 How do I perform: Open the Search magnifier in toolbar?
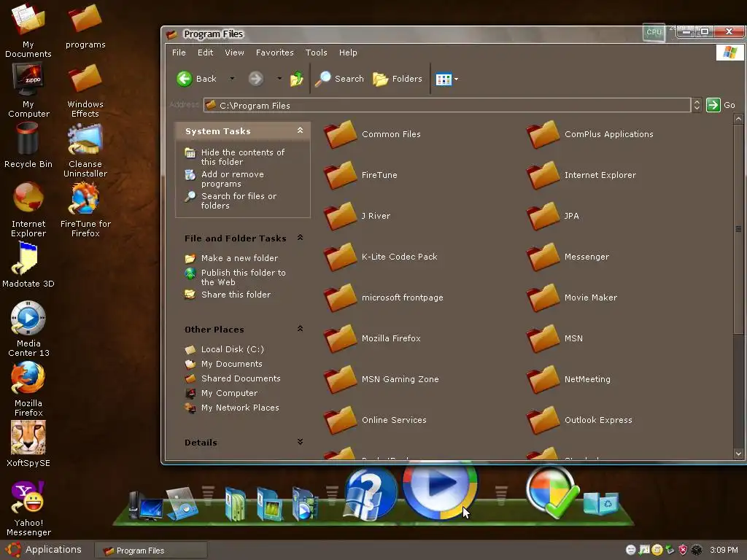[x=323, y=79]
